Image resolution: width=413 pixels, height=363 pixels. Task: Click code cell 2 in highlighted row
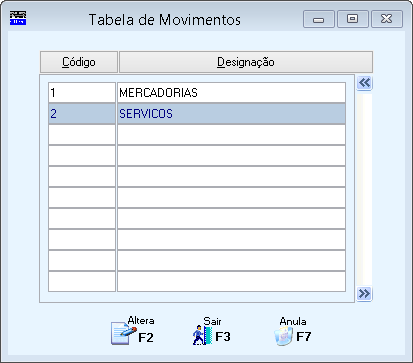click(82, 114)
